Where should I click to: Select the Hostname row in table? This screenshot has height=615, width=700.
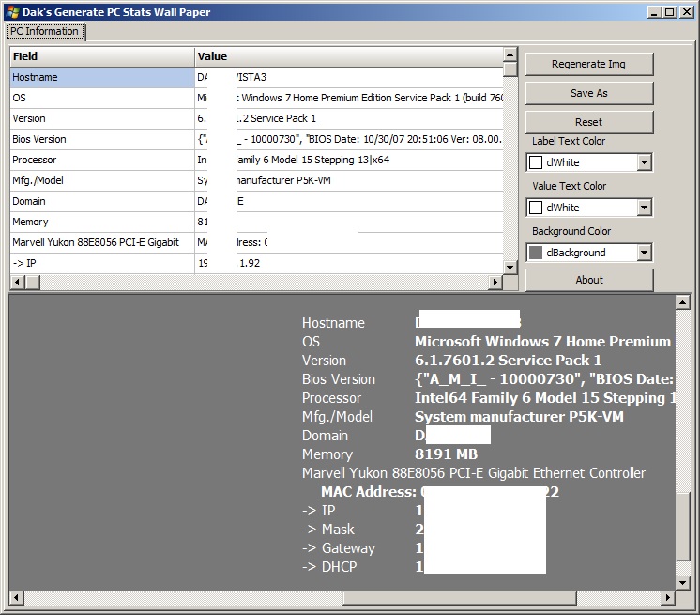tap(101, 77)
